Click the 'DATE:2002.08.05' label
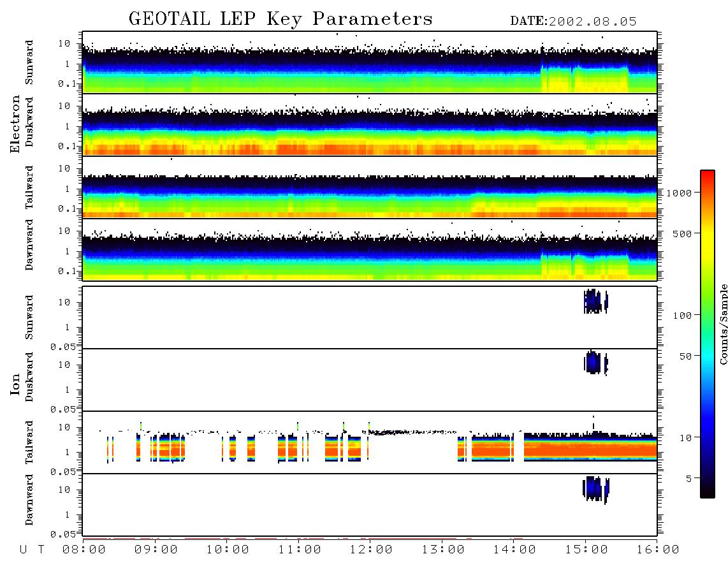The width and height of the screenshot is (728, 561). pos(573,22)
